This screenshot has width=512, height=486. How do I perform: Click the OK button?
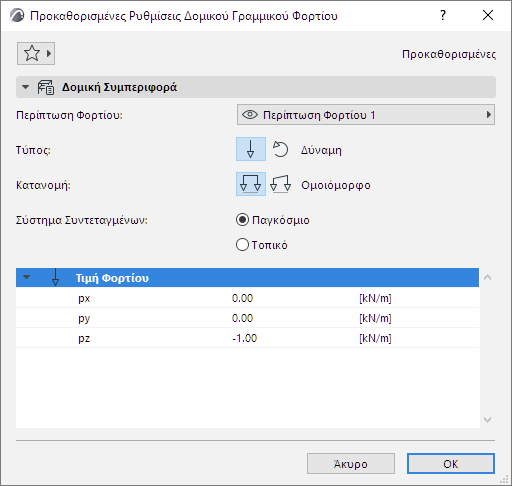click(451, 463)
